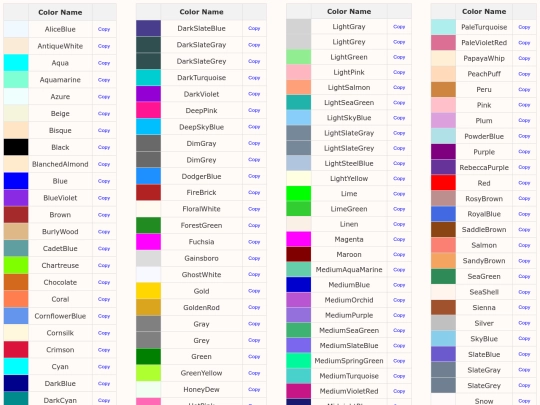Image resolution: width=540 pixels, height=405 pixels.
Task: Click the HoneyDew name cell
Action: point(201,390)
